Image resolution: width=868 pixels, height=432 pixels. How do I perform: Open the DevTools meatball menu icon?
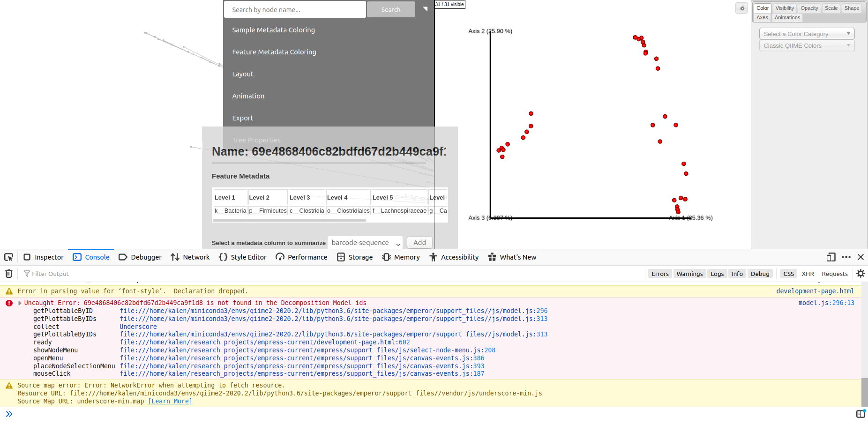coord(846,257)
